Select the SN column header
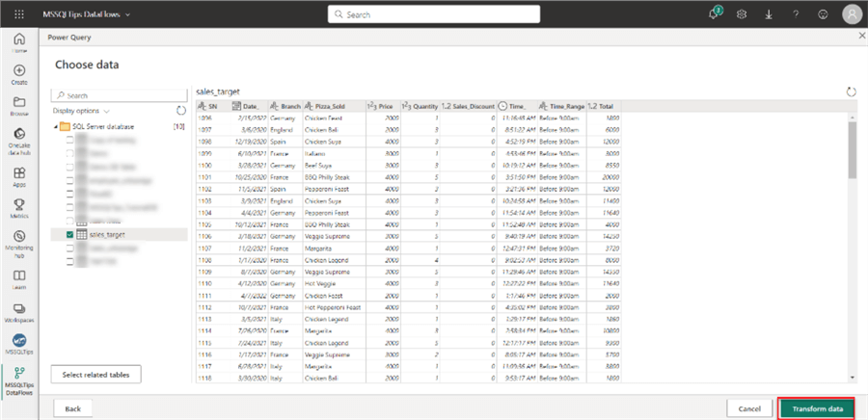This screenshot has width=868, height=420. pyautogui.click(x=212, y=106)
